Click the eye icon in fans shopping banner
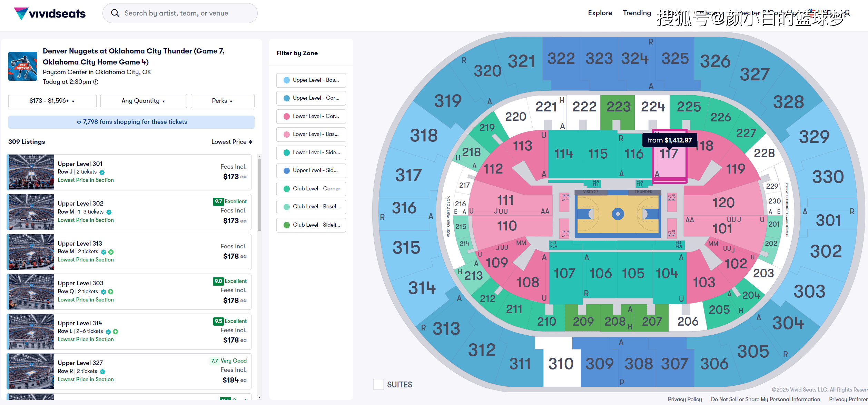868x405 pixels. click(79, 122)
